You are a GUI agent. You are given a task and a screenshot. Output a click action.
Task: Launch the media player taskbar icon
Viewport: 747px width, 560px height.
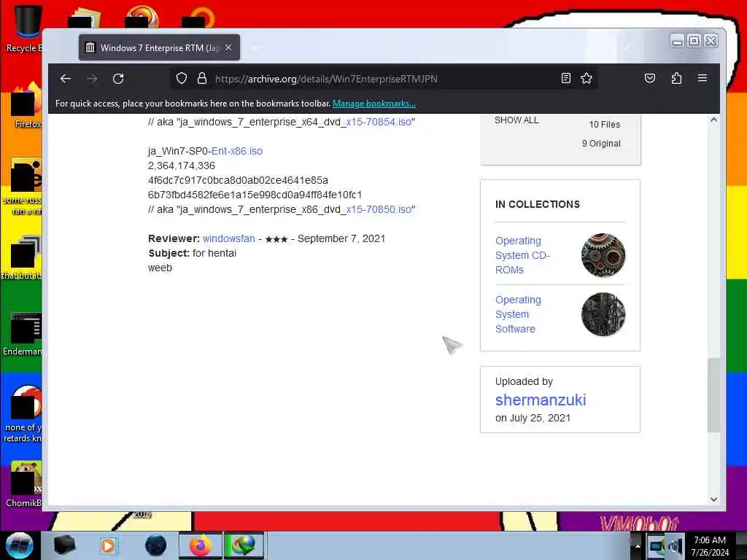pos(108,545)
